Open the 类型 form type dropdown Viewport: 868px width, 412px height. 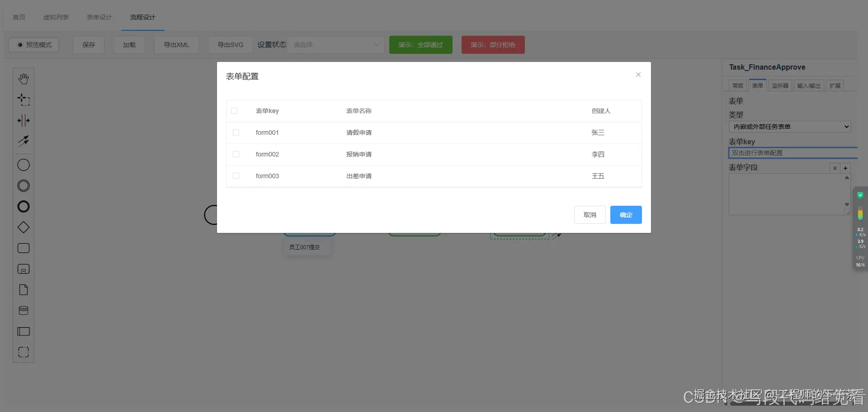tap(789, 127)
